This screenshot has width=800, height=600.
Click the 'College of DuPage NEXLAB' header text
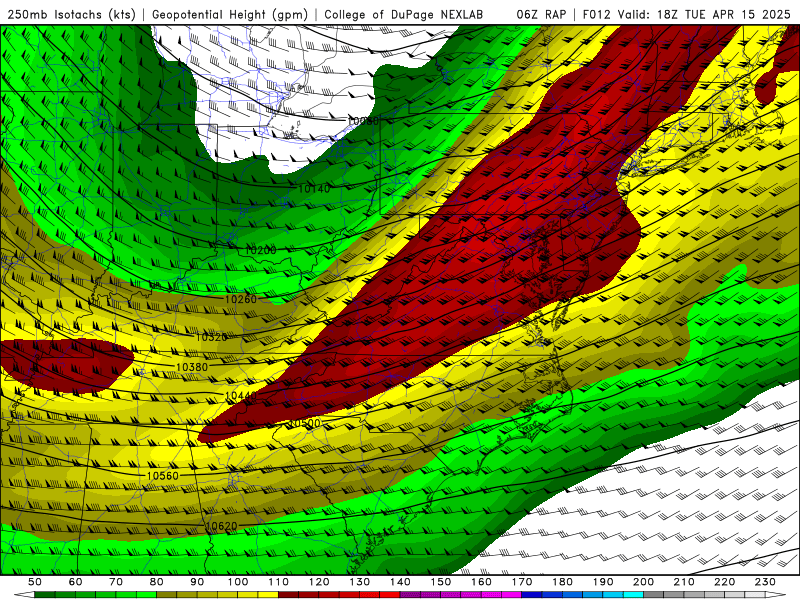[403, 14]
